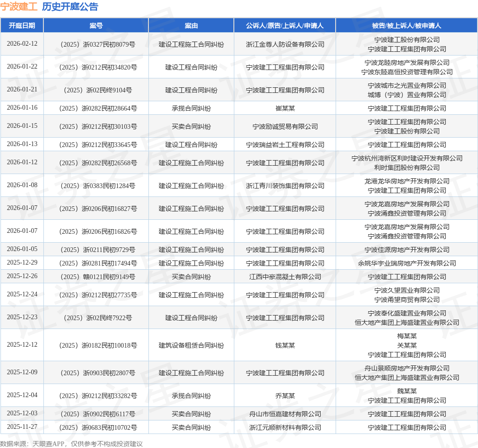Click defendant 宁波东睦嘉恒投资管理有限公司

[x=407, y=72]
